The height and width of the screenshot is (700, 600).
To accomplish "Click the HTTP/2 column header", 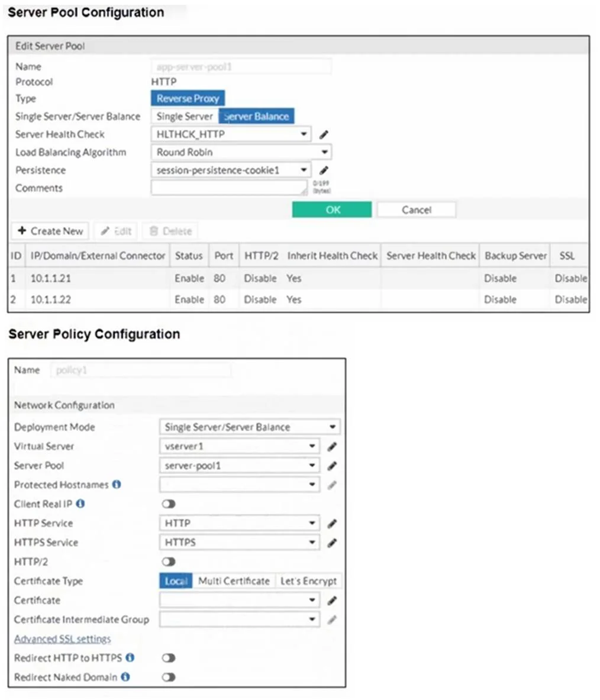I will pyautogui.click(x=261, y=256).
